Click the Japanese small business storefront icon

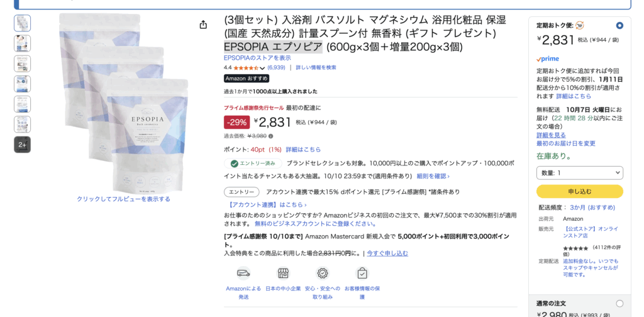[x=283, y=273]
